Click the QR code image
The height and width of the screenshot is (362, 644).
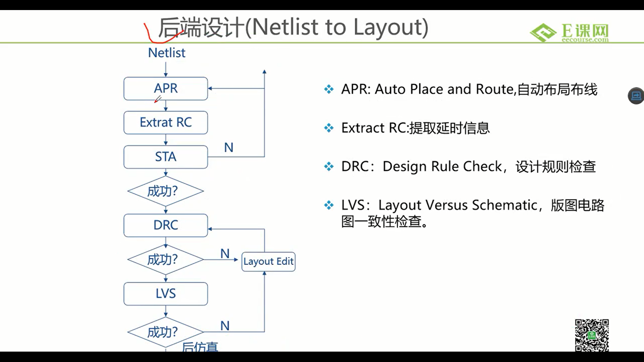[x=592, y=335]
